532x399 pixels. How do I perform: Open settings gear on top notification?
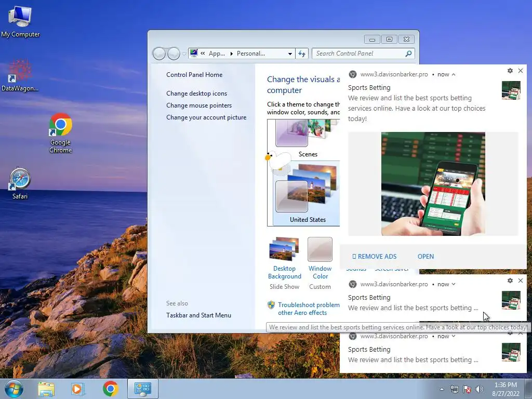(x=510, y=71)
